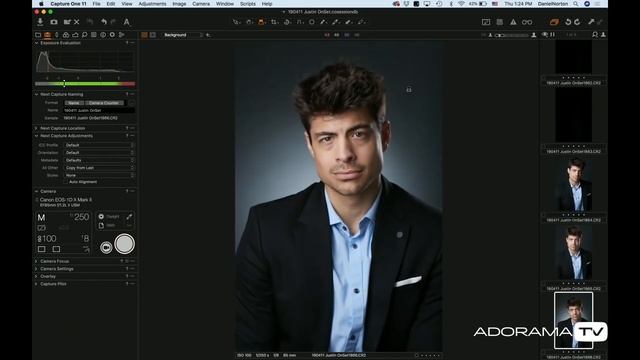Open the Metadata dropdown set to Defaults
This screenshot has width=640, height=360.
[99, 160]
